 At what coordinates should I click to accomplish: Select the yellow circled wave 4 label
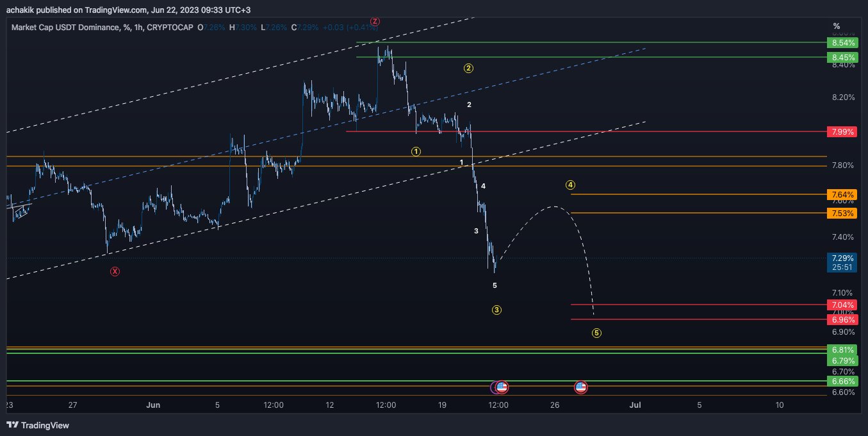point(570,185)
